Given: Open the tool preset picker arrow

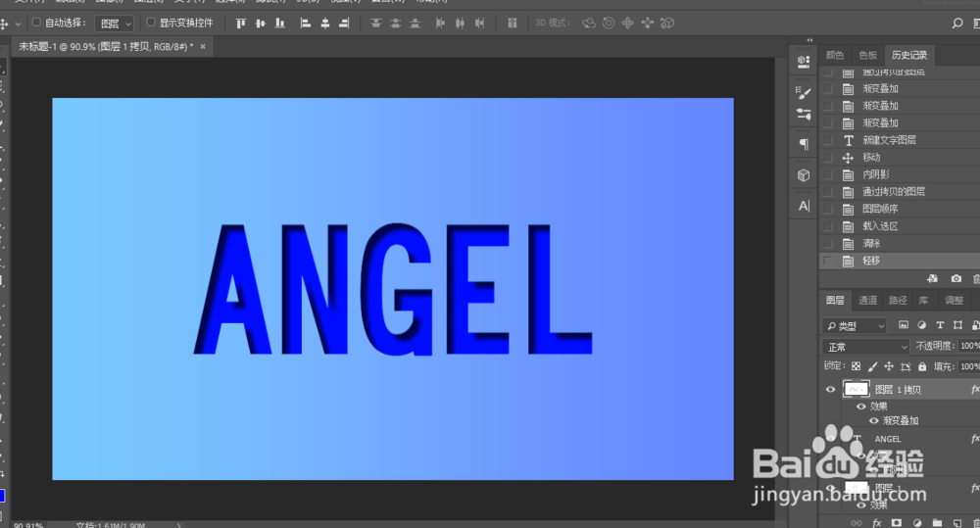Looking at the screenshot, I should pos(18,24).
